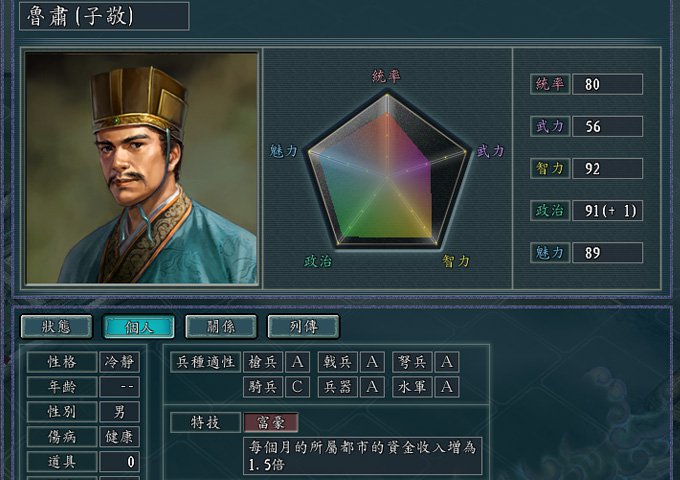Click the 槍兵 aptitude grade A
The width and height of the screenshot is (680, 480).
298,362
